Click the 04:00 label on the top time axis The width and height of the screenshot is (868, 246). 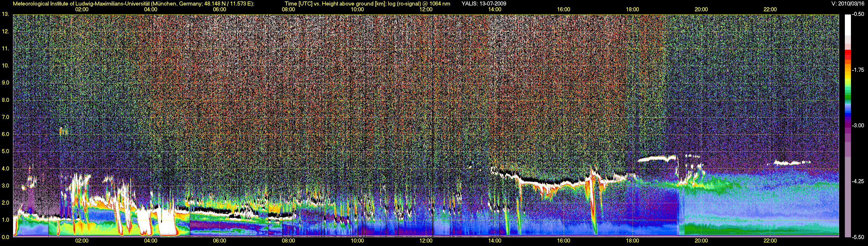151,10
